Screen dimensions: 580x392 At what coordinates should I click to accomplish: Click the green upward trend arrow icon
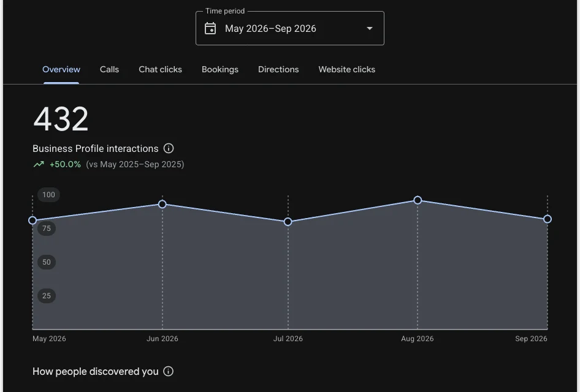click(x=39, y=164)
